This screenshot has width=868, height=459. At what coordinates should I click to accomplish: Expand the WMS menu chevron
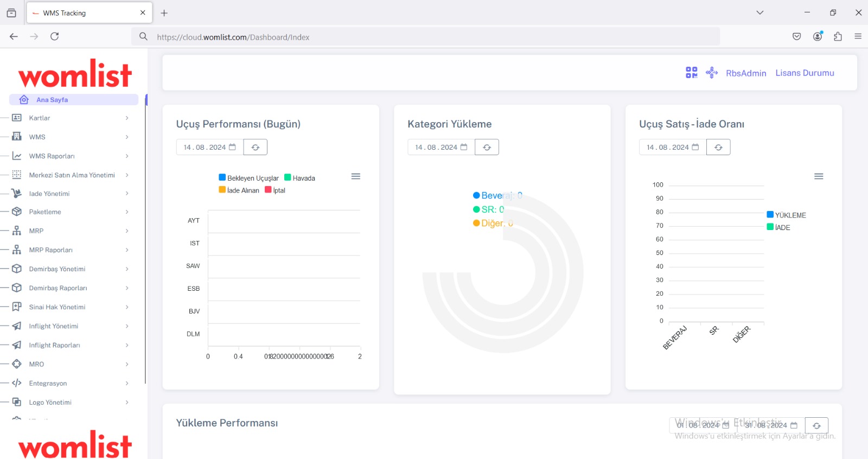click(x=127, y=137)
